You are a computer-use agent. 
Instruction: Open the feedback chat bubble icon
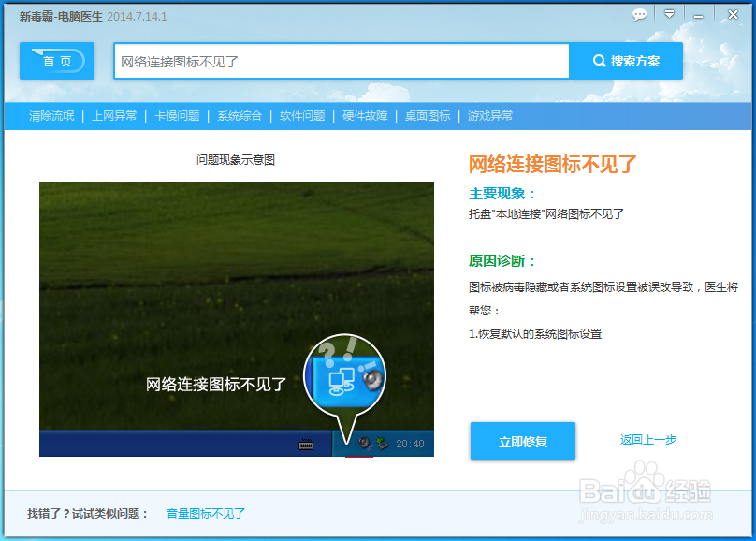coord(639,15)
